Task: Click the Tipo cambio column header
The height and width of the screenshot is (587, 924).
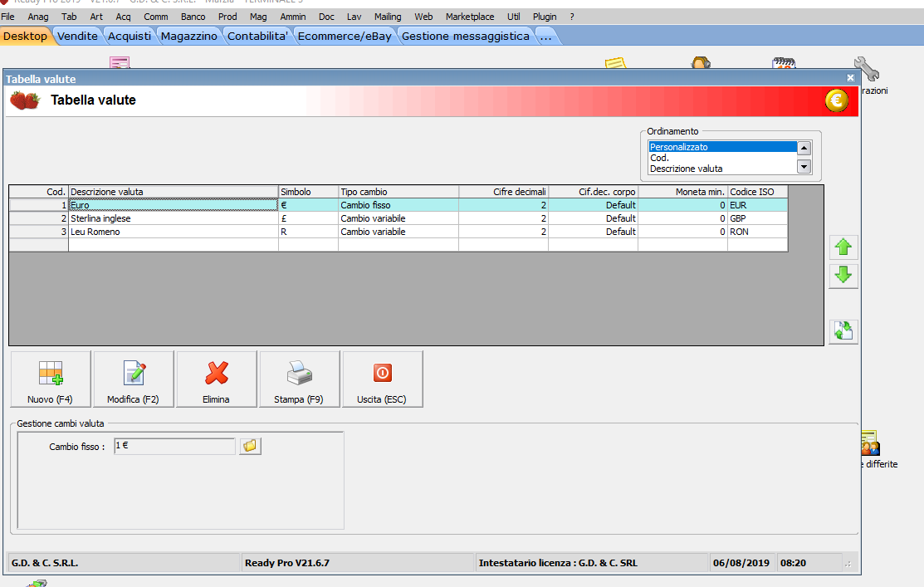Action: 398,192
